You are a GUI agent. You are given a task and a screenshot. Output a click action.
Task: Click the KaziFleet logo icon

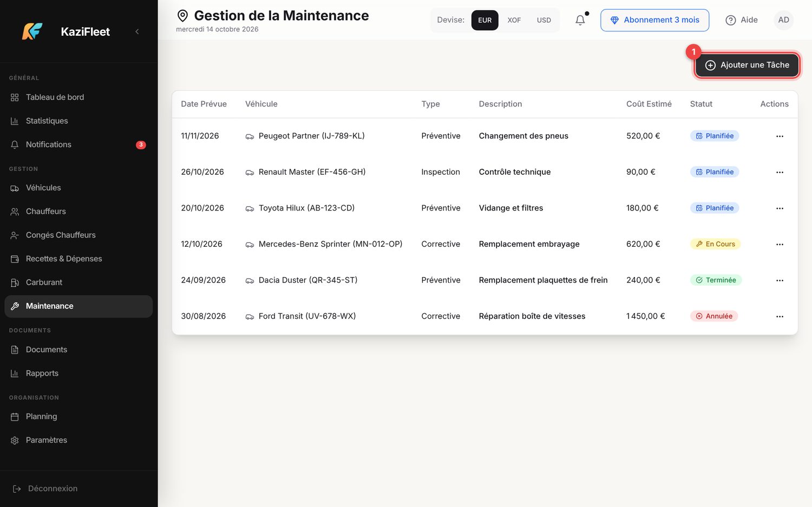(32, 31)
